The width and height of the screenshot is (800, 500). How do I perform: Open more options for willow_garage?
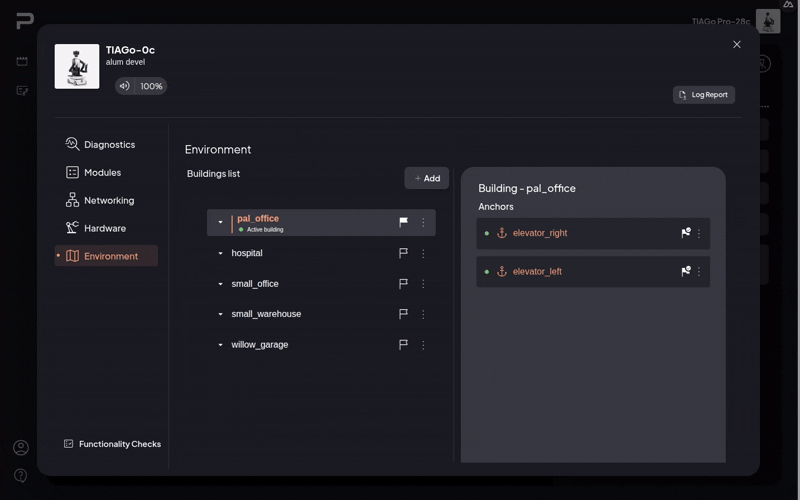tap(423, 345)
